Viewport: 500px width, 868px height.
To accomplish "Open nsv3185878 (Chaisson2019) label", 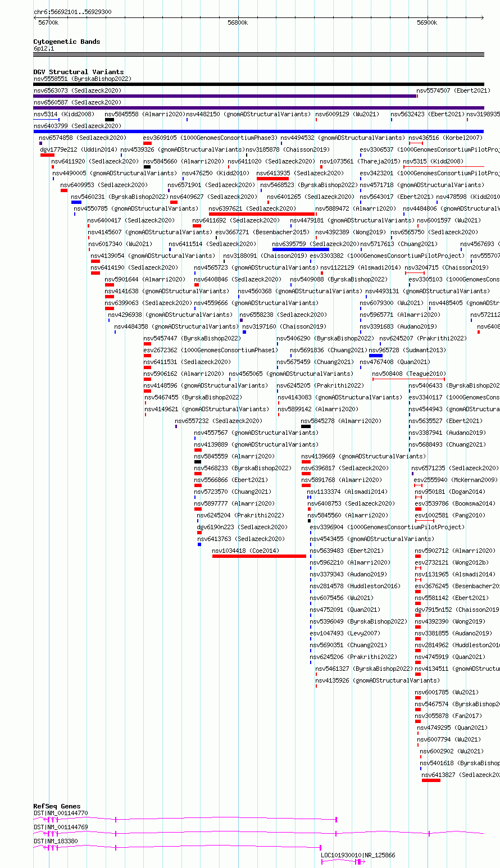I will click(x=288, y=149).
